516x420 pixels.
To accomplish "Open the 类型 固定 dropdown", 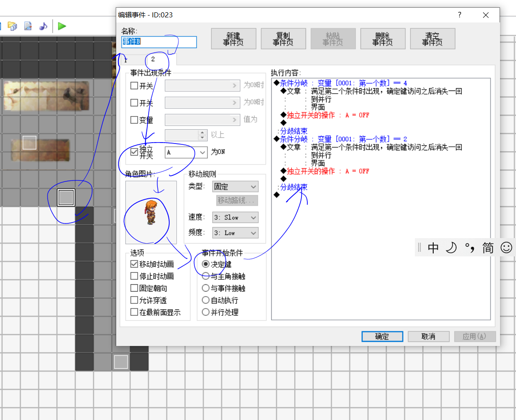I will [x=235, y=186].
